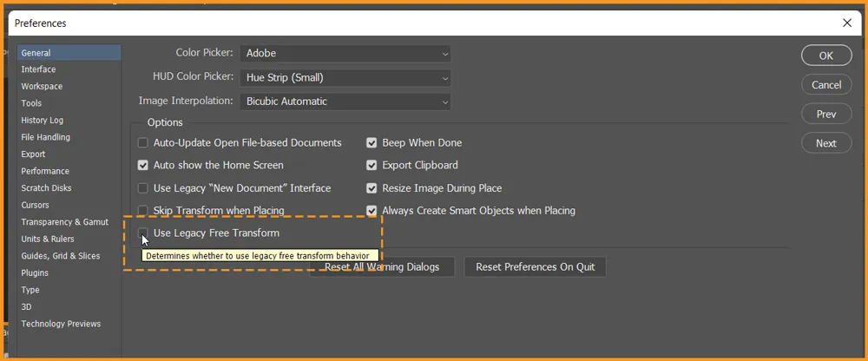Click Reset Preferences On Quit
Screen dimensions: 868x361
[535, 267]
